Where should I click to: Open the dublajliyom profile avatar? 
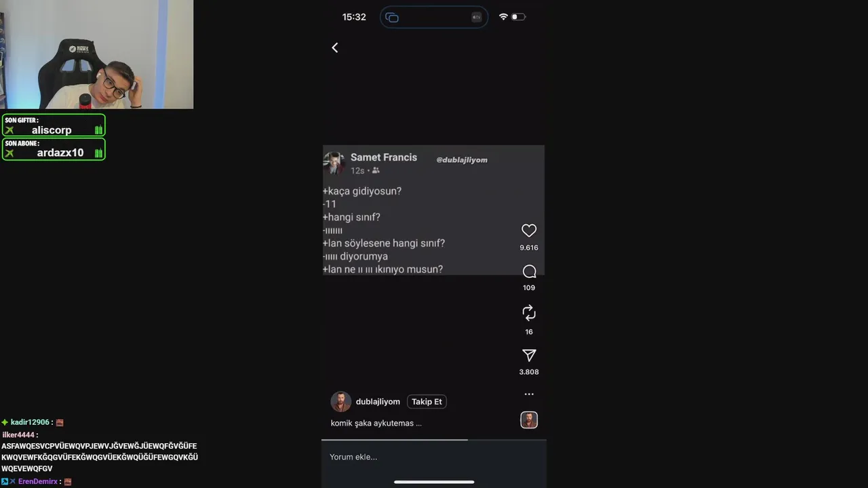pyautogui.click(x=341, y=402)
